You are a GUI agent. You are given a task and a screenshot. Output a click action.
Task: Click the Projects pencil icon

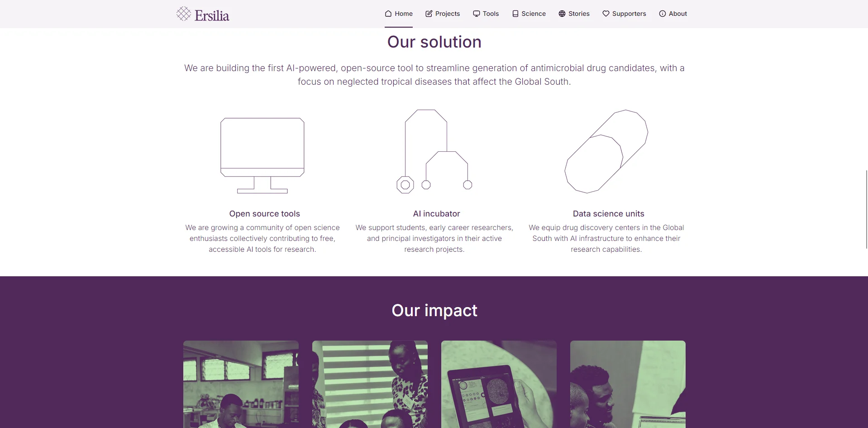coord(429,14)
